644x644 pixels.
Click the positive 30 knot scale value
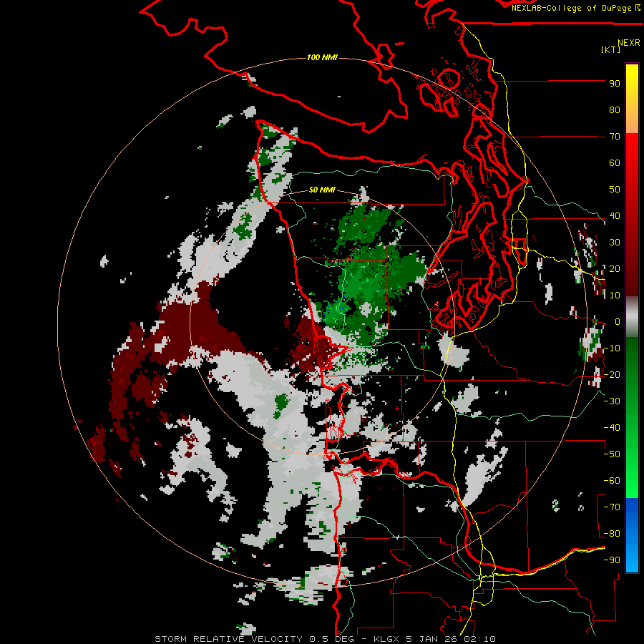pyautogui.click(x=615, y=243)
